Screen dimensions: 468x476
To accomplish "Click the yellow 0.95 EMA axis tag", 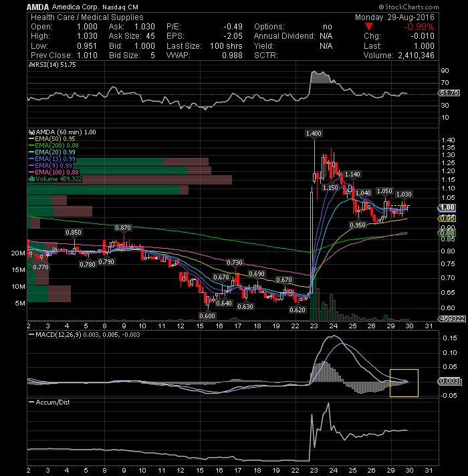I will click(447, 219).
